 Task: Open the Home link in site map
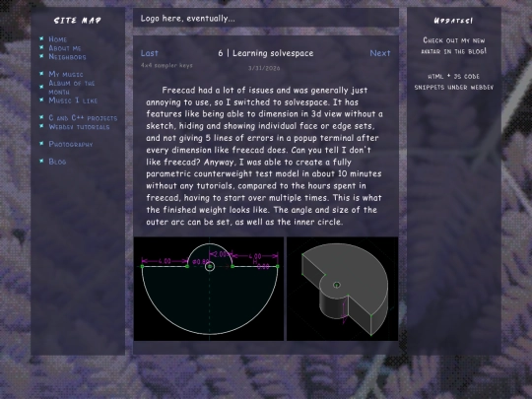point(58,39)
